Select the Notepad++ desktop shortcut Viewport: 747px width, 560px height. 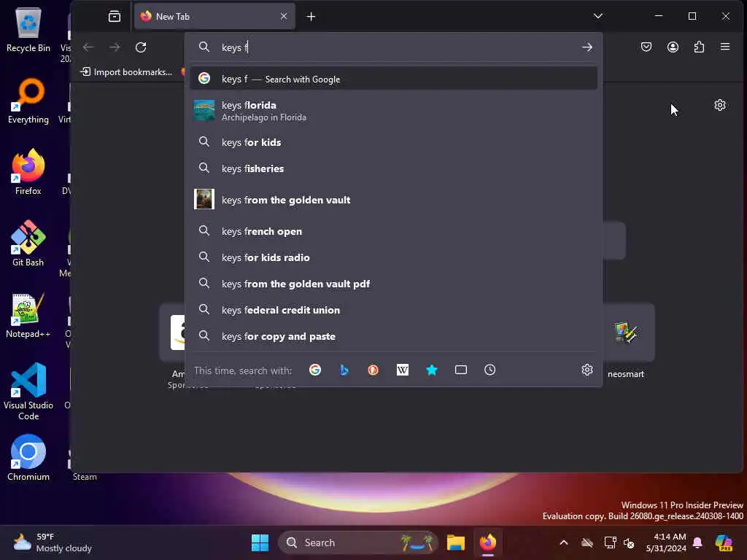pyautogui.click(x=28, y=315)
